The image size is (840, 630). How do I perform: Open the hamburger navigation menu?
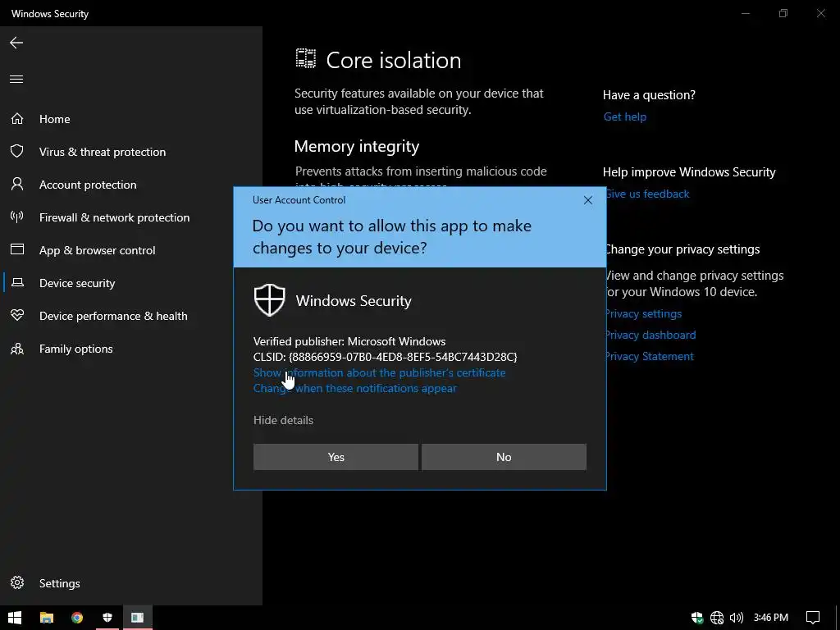pos(16,80)
